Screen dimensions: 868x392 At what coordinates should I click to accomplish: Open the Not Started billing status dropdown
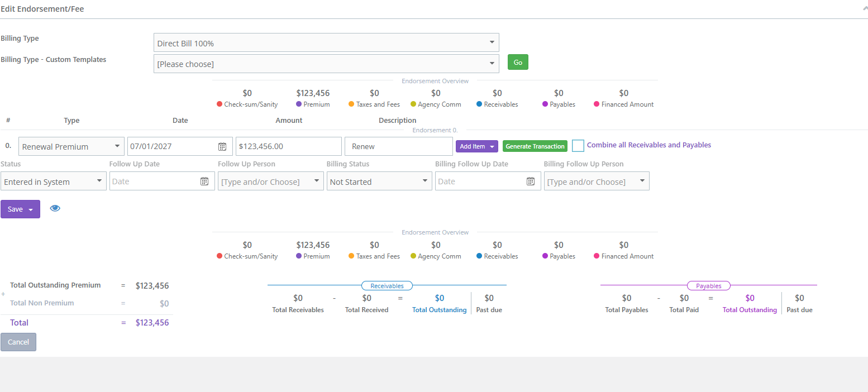click(379, 181)
